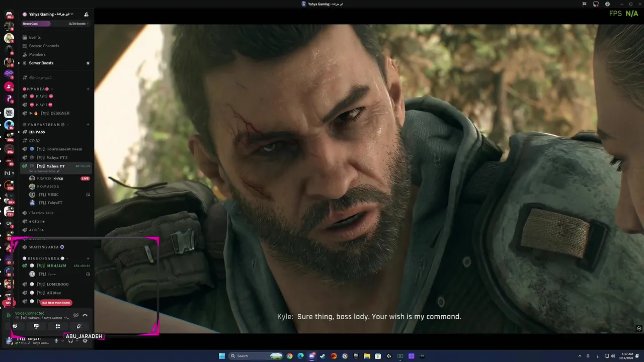Open Server Boosts
The width and height of the screenshot is (644, 362).
tap(56, 63)
